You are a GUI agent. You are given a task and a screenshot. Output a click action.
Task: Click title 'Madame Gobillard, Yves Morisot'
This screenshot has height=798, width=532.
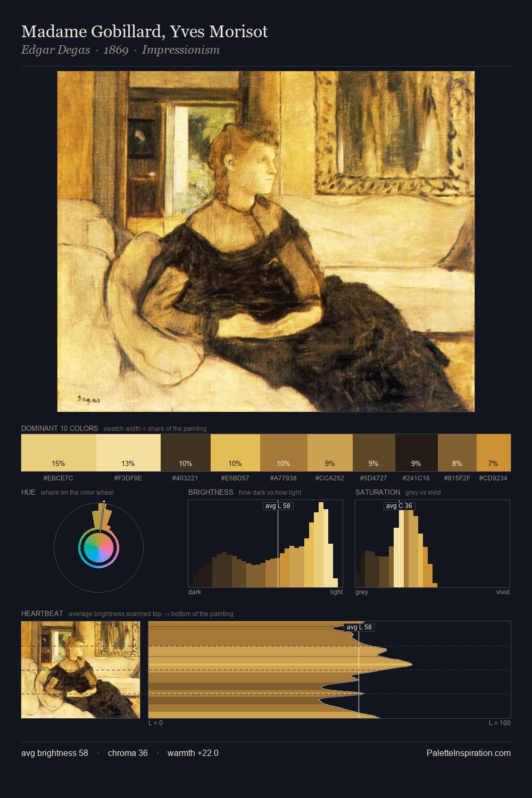coord(145,31)
